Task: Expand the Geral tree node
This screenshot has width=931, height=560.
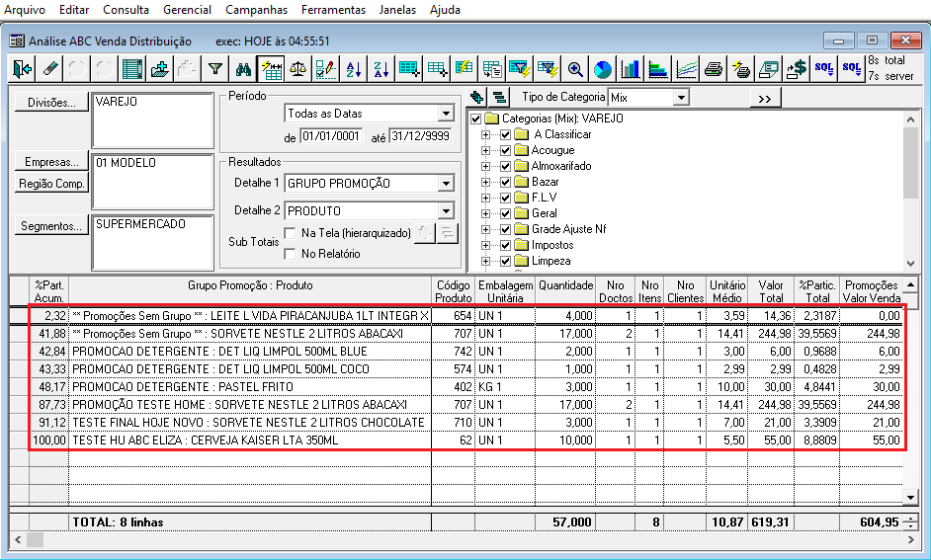Action: (485, 213)
